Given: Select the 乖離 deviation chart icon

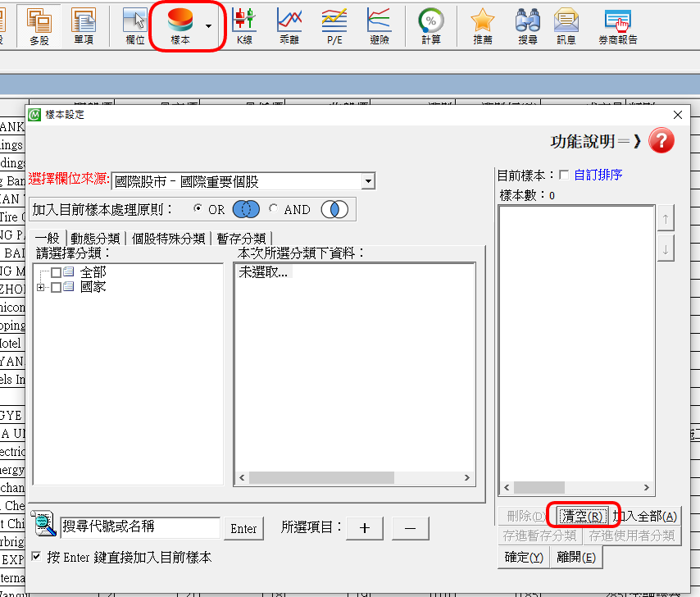Looking at the screenshot, I should [289, 25].
